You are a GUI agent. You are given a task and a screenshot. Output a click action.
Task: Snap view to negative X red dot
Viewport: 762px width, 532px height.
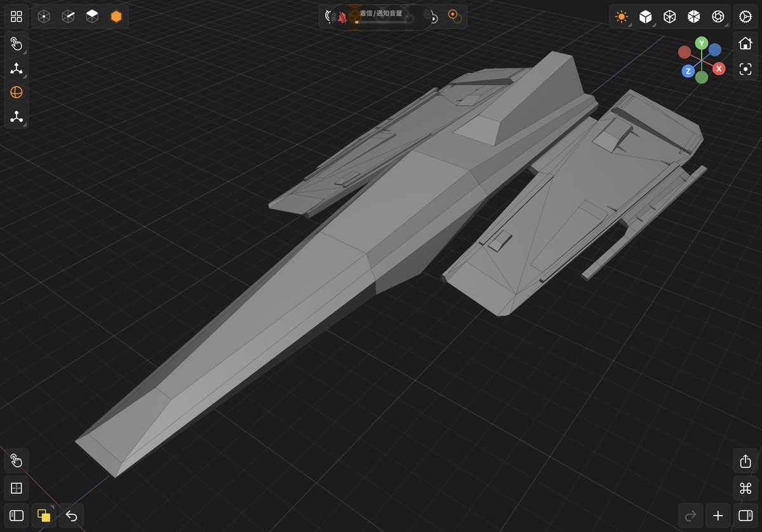click(x=684, y=52)
